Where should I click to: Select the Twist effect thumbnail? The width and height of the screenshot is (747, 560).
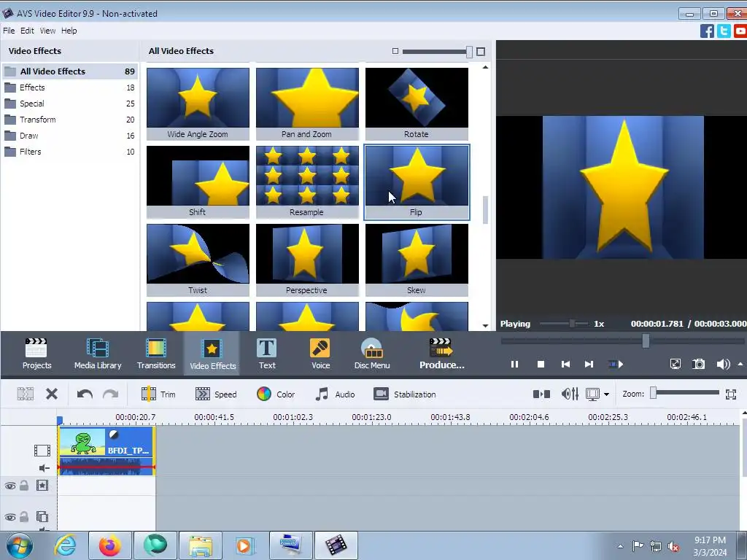(x=198, y=260)
